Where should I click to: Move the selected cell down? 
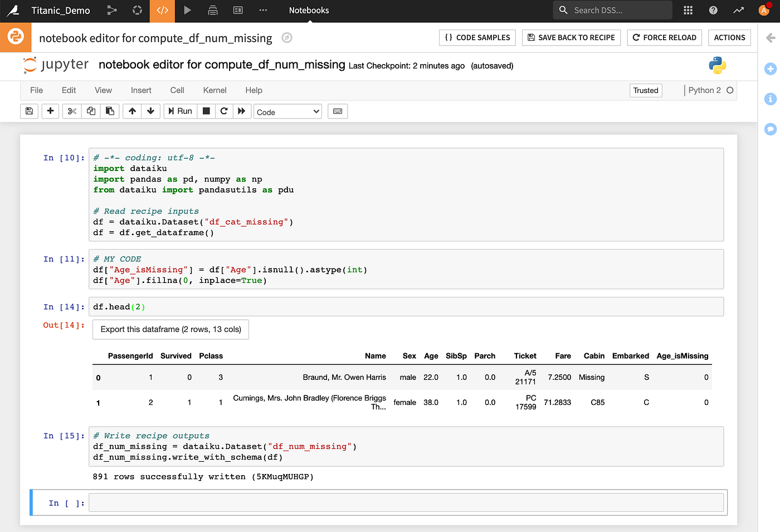click(x=150, y=111)
